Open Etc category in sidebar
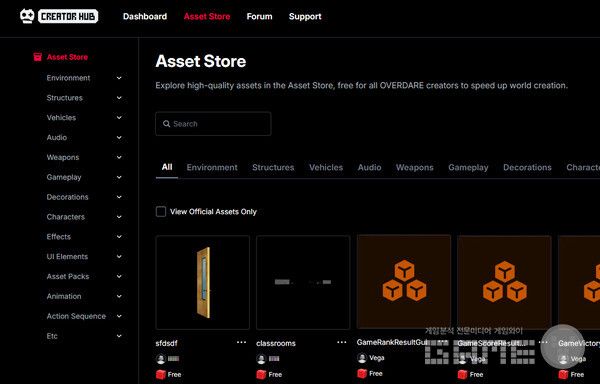 pos(52,336)
